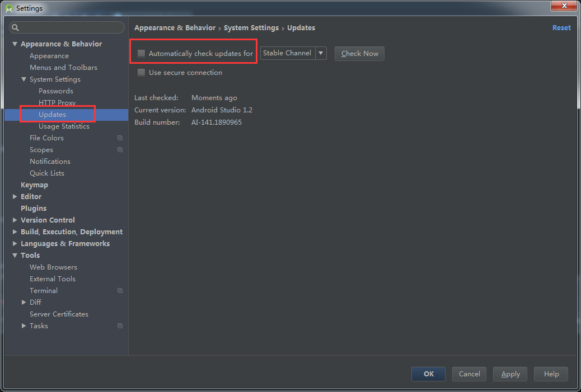Click the Android Studio icon in title bar
Image resolution: width=581 pixels, height=392 pixels.
click(x=9, y=8)
